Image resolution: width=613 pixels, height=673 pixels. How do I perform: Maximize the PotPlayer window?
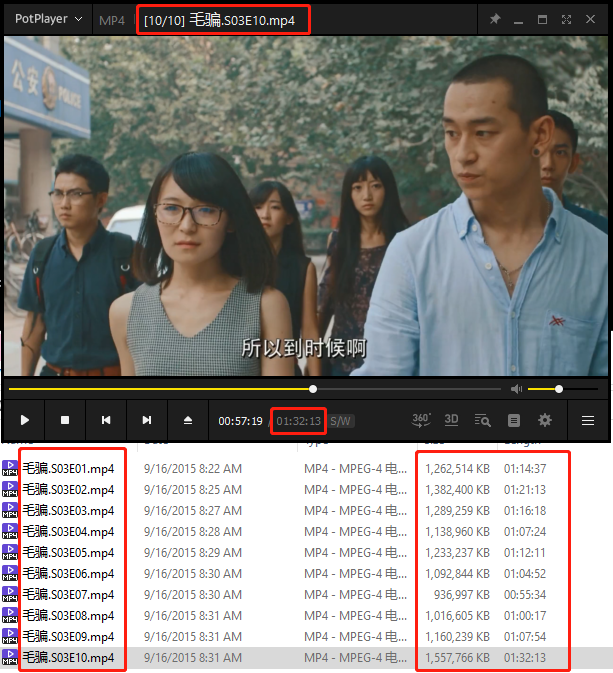pos(543,19)
